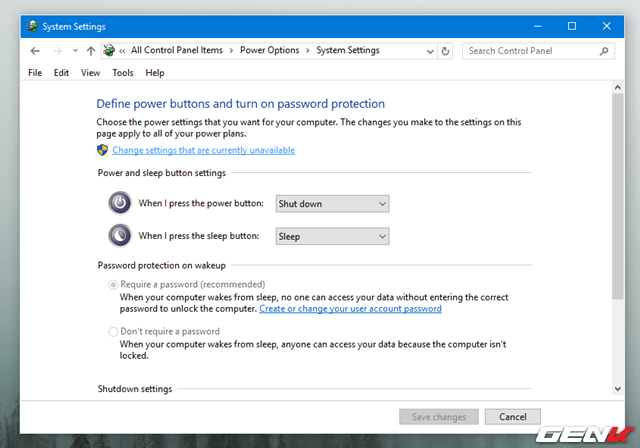Open the All Control Panel Items breadcrumb
The image size is (640, 448).
pyautogui.click(x=177, y=50)
